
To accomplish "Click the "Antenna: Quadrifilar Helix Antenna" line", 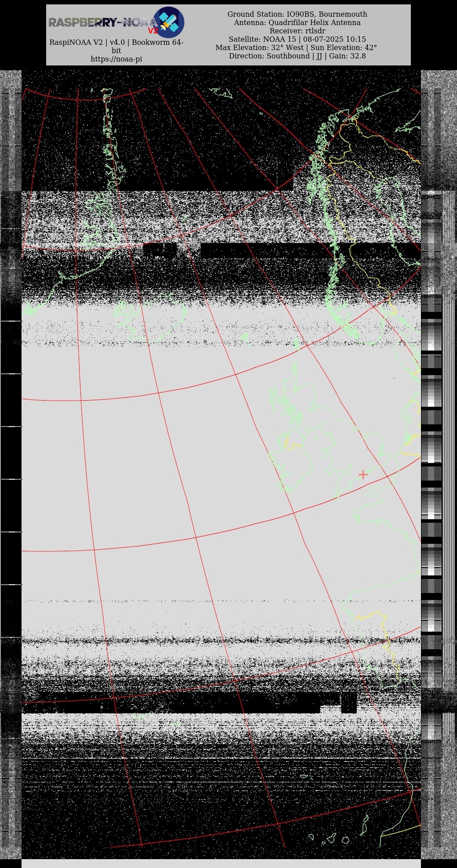I will 297,22.
